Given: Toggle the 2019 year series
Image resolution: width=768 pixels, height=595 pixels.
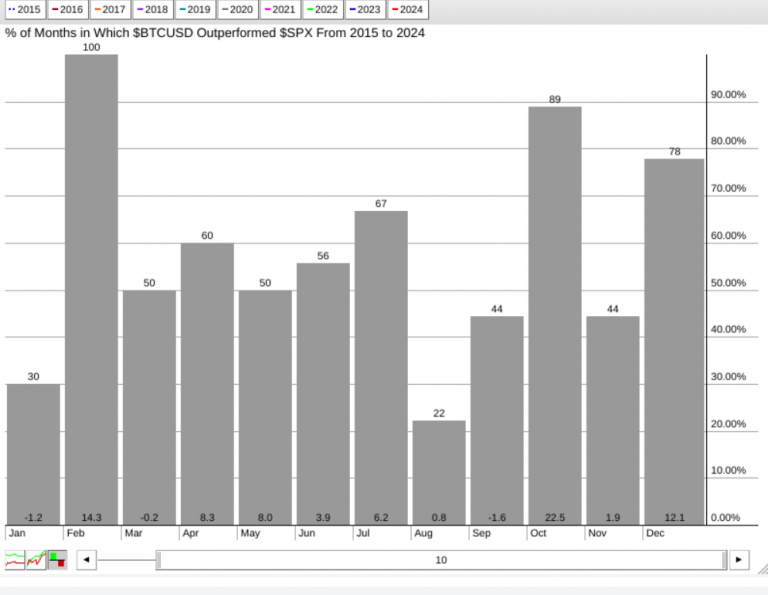Looking at the screenshot, I should pos(195,10).
